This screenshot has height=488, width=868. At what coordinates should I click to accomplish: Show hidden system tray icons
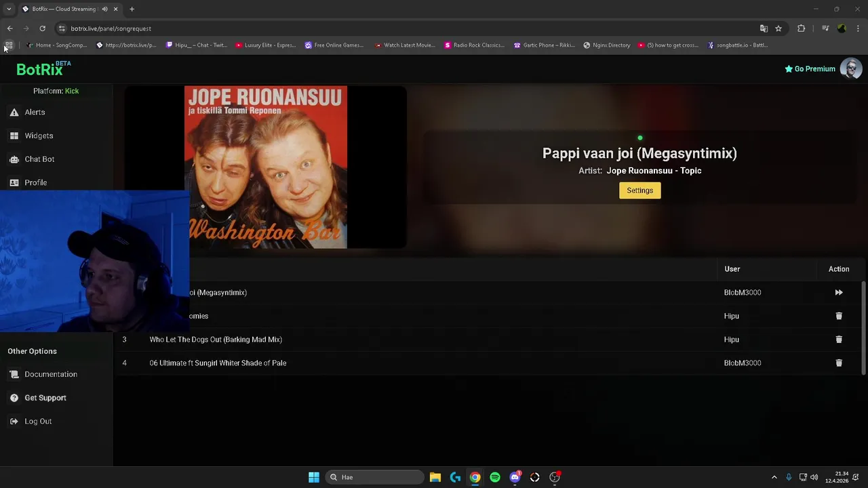pyautogui.click(x=774, y=477)
